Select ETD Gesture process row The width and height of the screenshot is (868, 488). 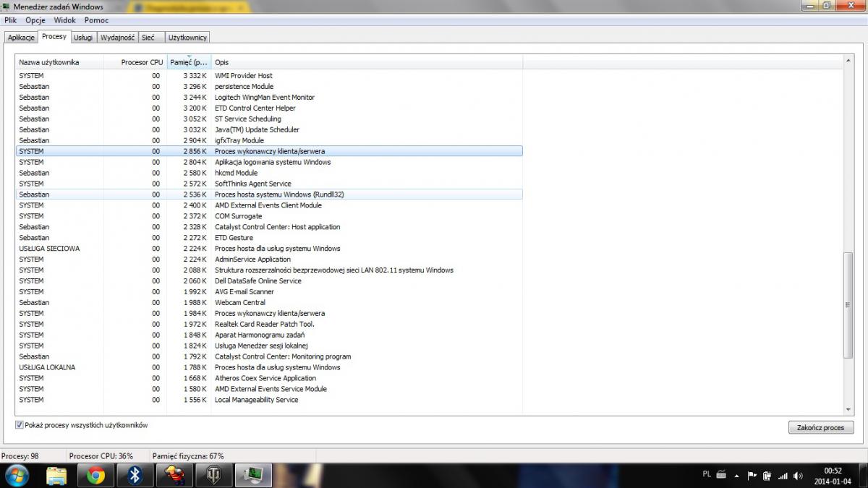269,238
